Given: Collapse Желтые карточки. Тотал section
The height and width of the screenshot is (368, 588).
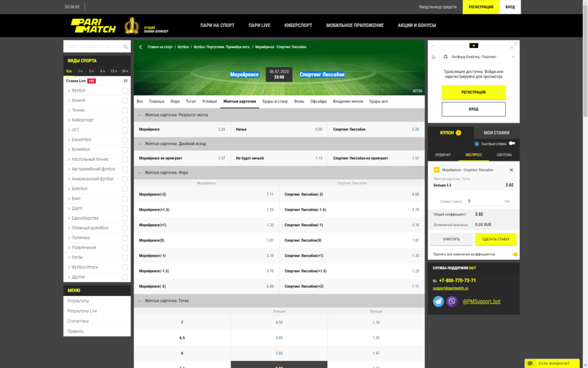Looking at the screenshot, I should [x=139, y=301].
